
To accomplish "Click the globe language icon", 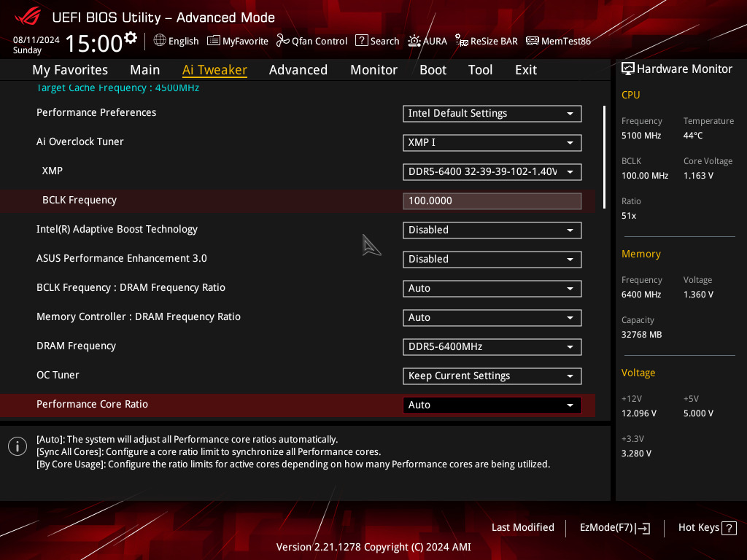I will (x=160, y=41).
